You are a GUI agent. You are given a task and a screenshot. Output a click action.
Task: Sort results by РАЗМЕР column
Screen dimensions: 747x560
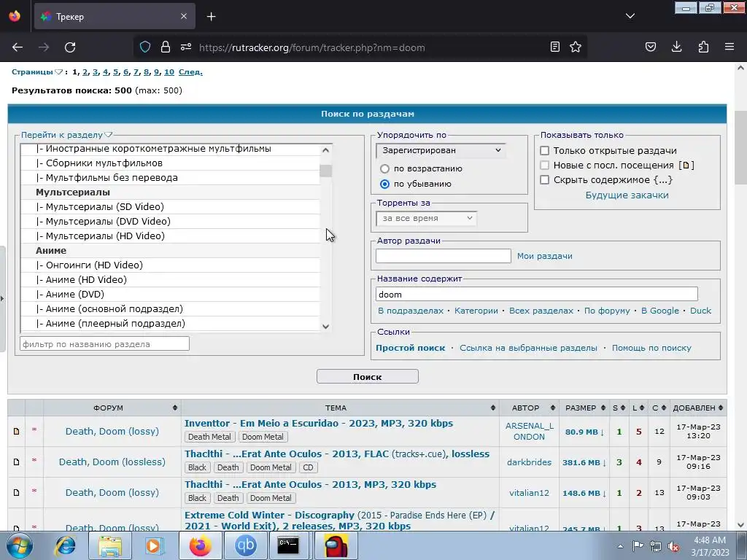(584, 408)
